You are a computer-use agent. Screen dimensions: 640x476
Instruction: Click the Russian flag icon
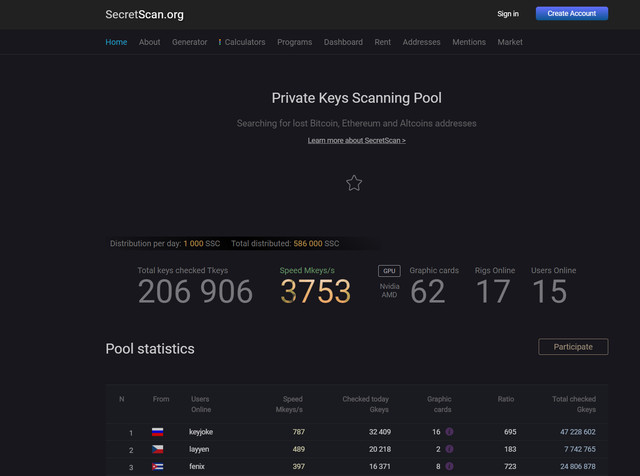pos(158,432)
